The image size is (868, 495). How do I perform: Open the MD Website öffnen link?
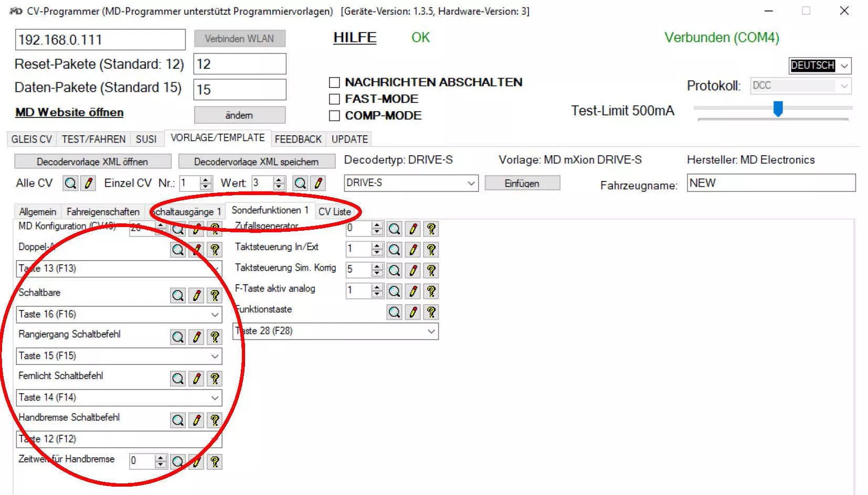69,113
